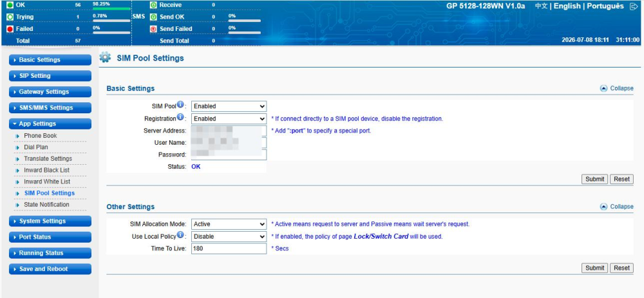The image size is (644, 298).
Task: Click the blue OK status value
Action: (196, 167)
